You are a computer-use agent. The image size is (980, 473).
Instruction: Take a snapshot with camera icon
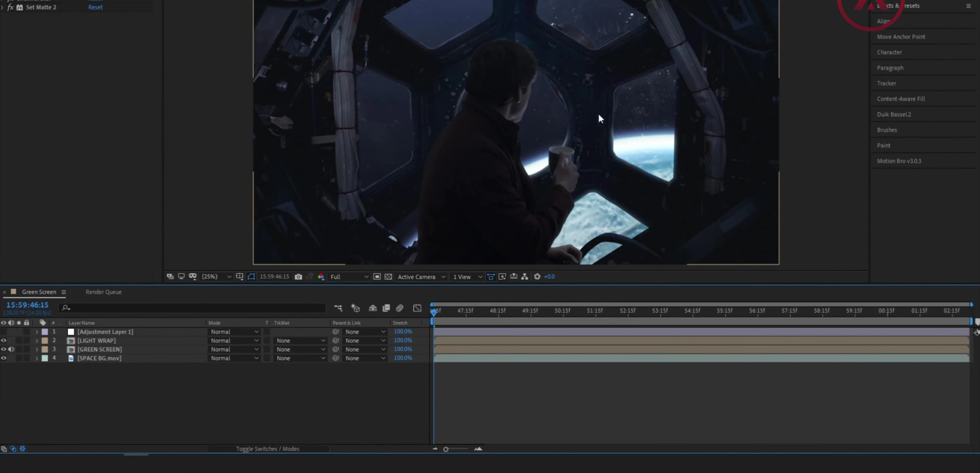(298, 277)
